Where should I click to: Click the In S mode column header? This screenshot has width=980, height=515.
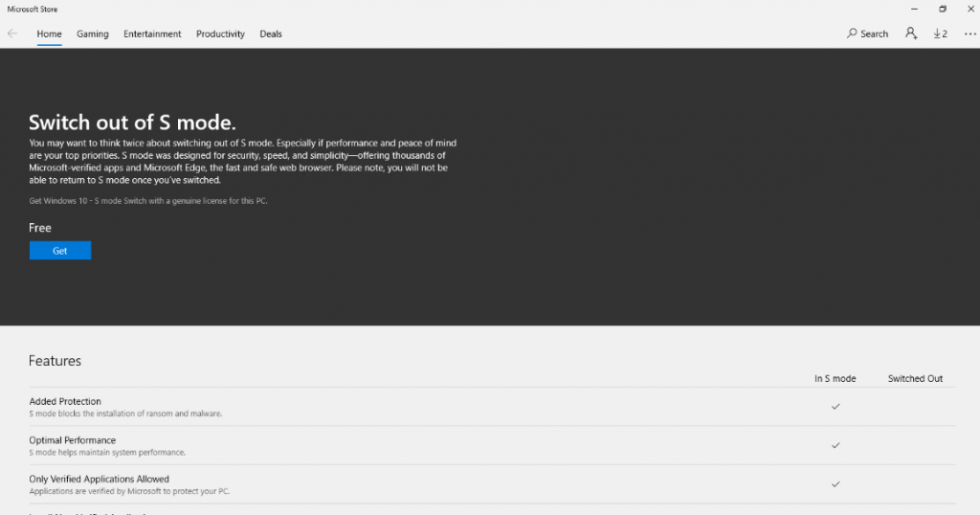tap(835, 379)
